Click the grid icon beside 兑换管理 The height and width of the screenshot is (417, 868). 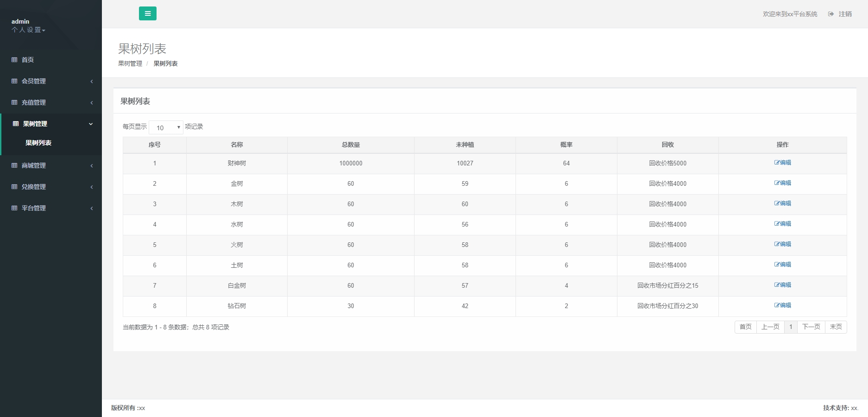14,187
